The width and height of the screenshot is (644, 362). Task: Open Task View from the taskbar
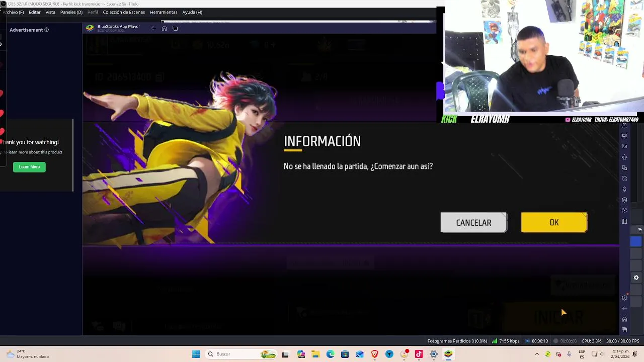pos(285,354)
